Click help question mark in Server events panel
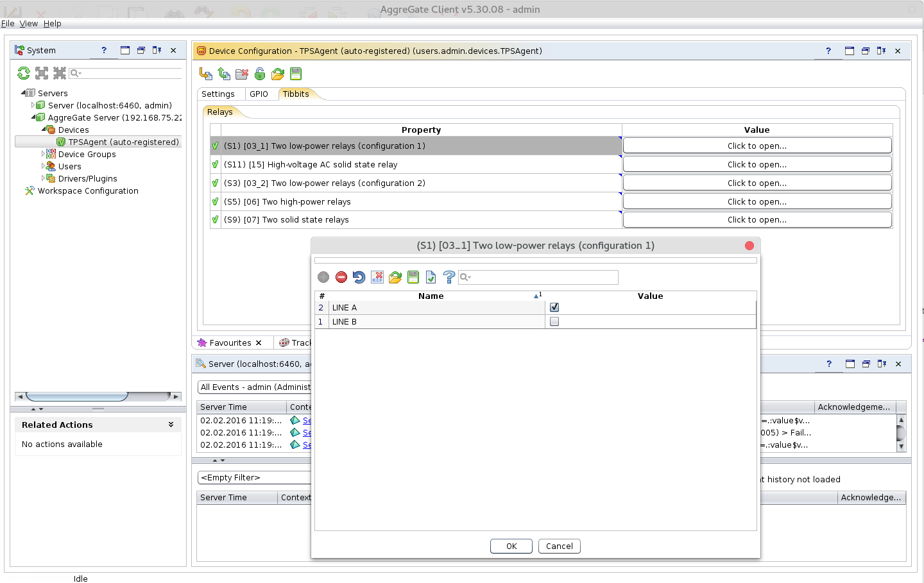The image size is (924, 583). click(829, 364)
